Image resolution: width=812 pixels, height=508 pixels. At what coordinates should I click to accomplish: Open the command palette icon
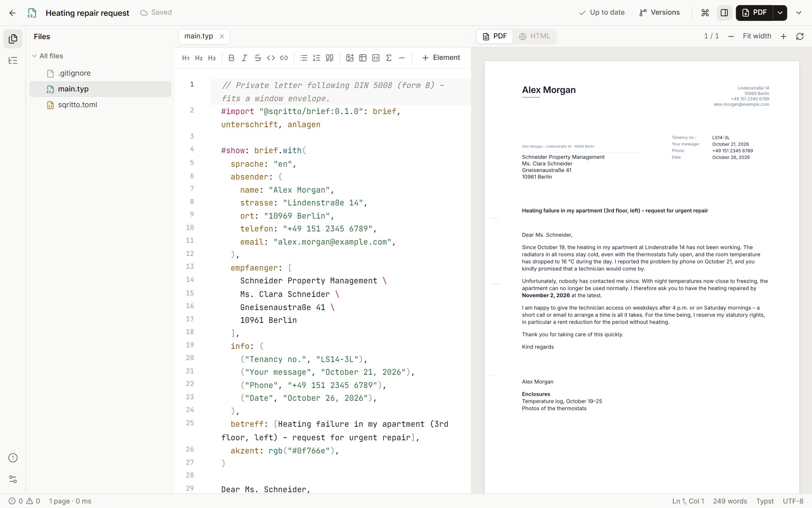pyautogui.click(x=705, y=13)
